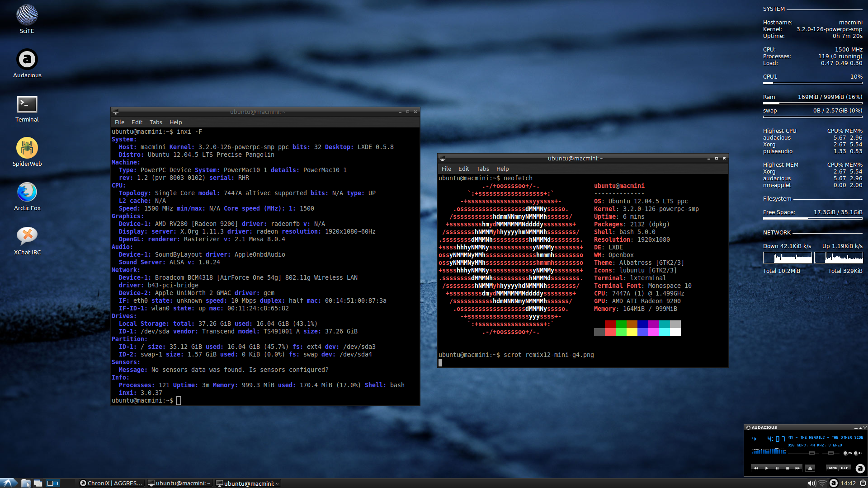868x488 pixels.
Task: Click the taskbar clock showing 14:42
Action: tap(848, 483)
